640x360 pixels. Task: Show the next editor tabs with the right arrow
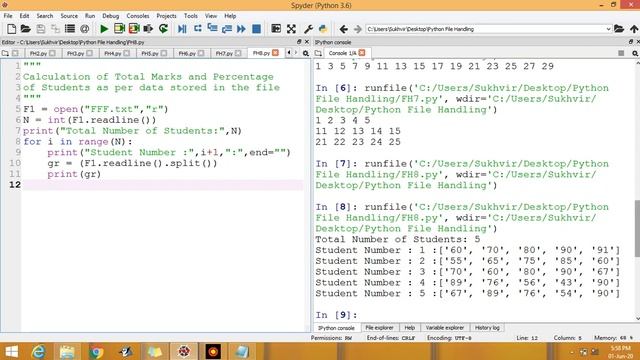(x=296, y=53)
